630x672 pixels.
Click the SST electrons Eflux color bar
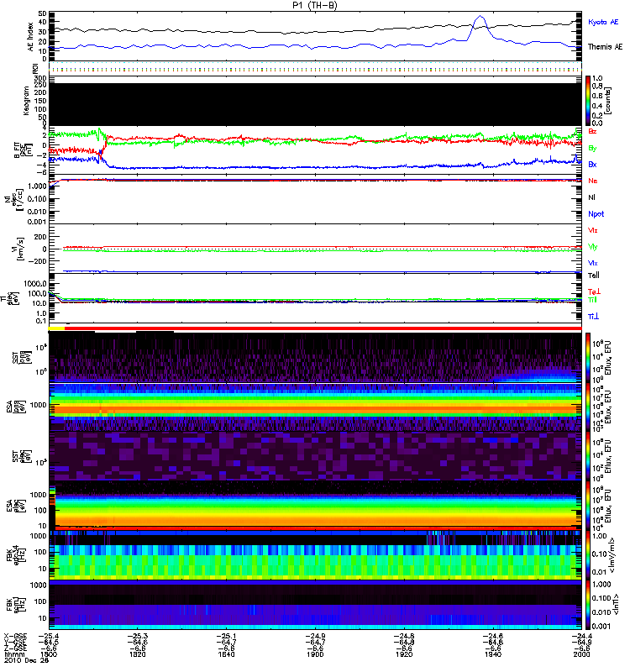point(588,455)
